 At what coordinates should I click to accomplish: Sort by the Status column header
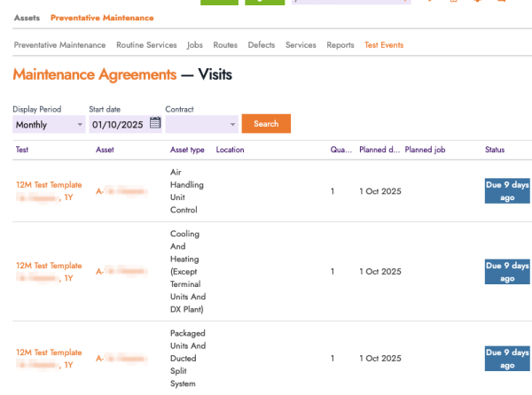coord(496,150)
